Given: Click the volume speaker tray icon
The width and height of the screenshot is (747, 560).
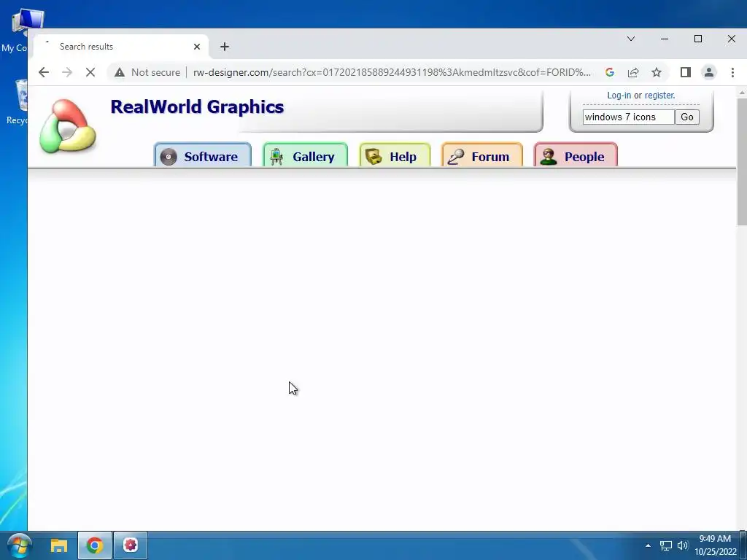Looking at the screenshot, I should [x=683, y=545].
